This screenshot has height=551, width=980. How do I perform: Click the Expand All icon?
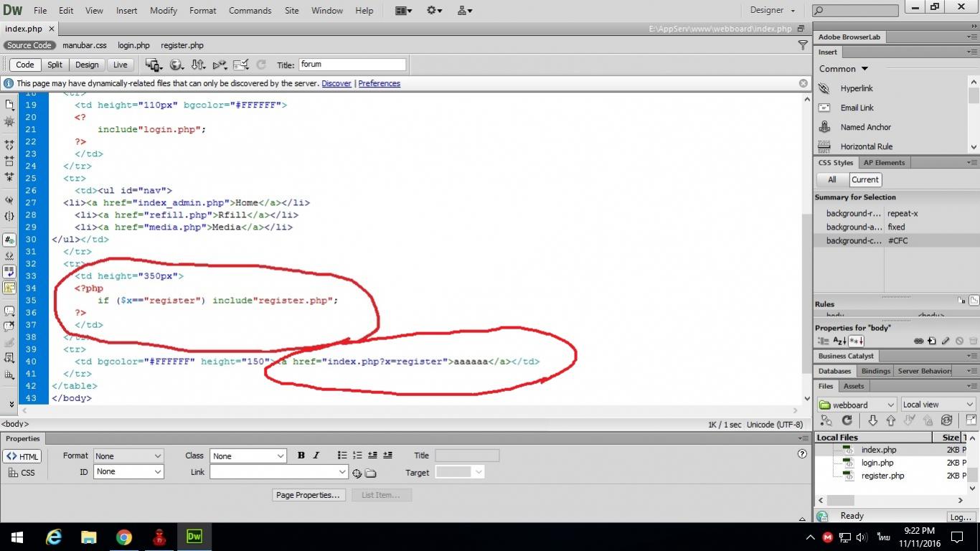9,176
